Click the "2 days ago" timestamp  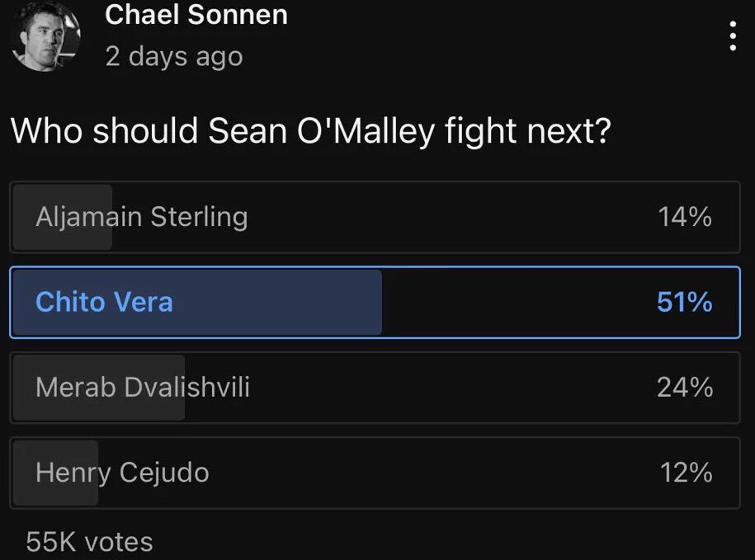(174, 57)
